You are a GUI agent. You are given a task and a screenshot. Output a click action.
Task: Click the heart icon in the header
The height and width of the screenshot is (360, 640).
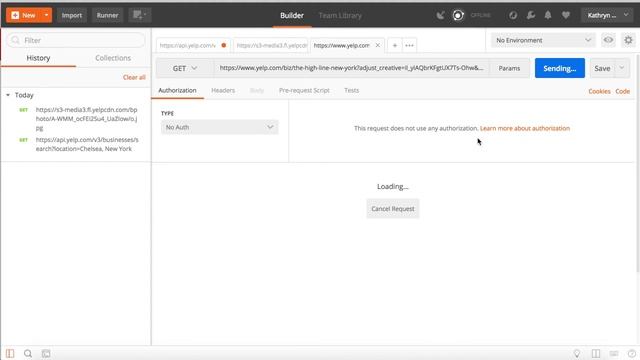coord(566,16)
